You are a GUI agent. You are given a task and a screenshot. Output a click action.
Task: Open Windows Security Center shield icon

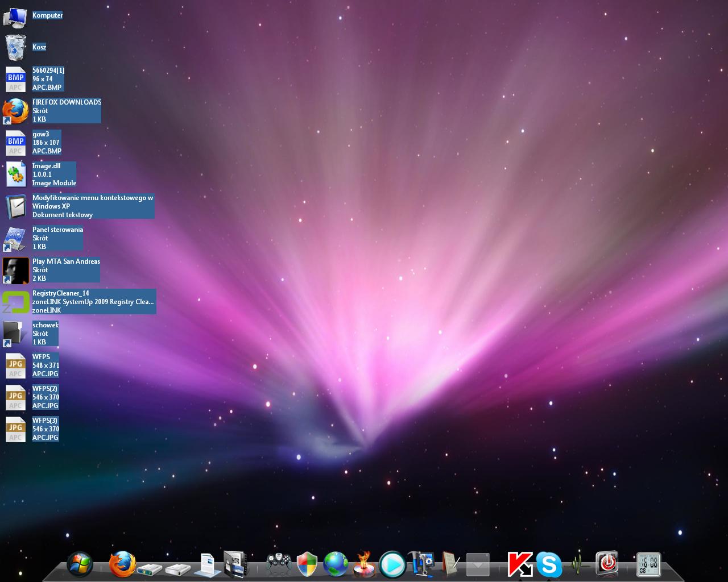pyautogui.click(x=307, y=565)
